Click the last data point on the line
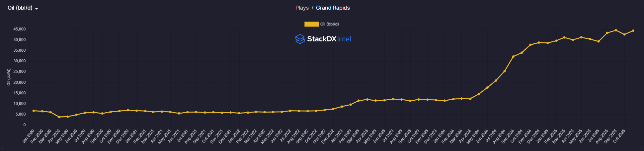The height and width of the screenshot is (151, 644). pos(633,31)
